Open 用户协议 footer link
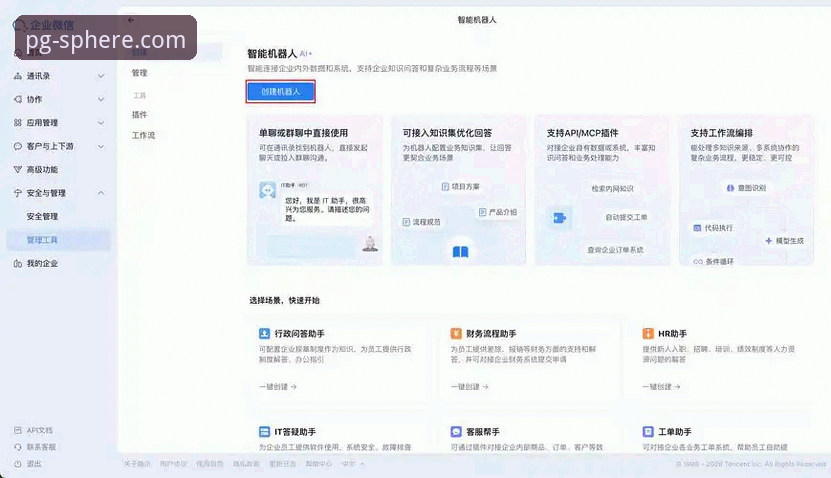This screenshot has height=478, width=831. [174, 464]
